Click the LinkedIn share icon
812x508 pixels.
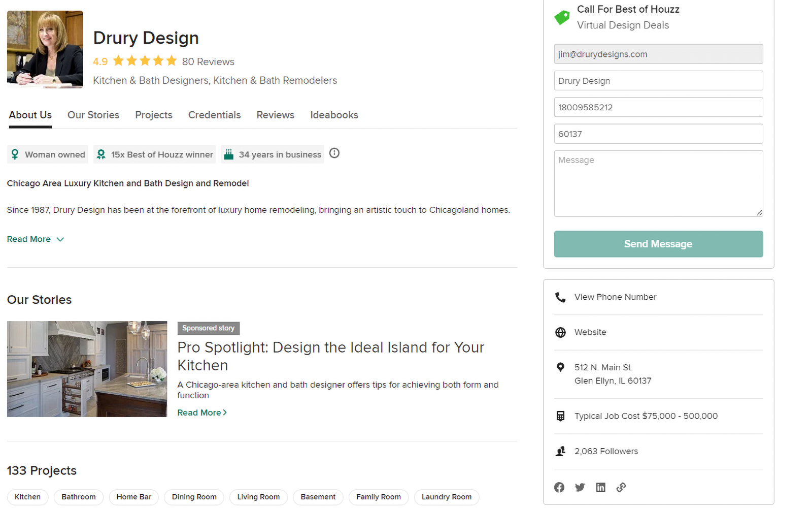[x=601, y=487]
